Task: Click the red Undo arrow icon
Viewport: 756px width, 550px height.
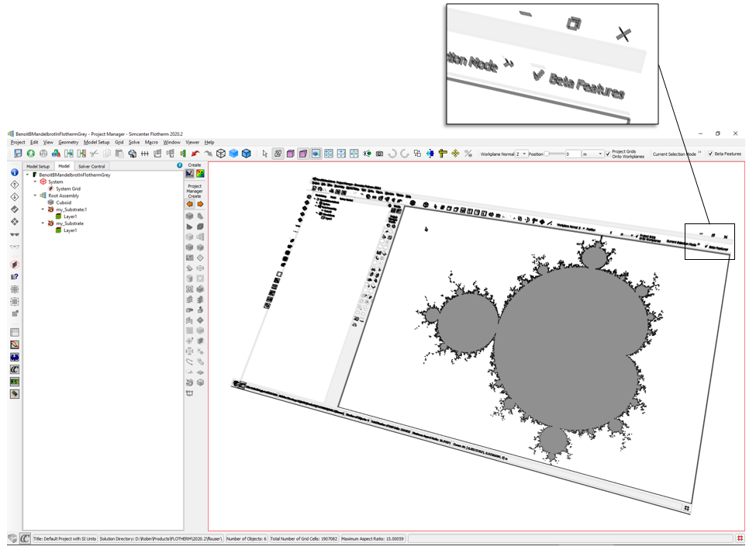Action: (195, 154)
